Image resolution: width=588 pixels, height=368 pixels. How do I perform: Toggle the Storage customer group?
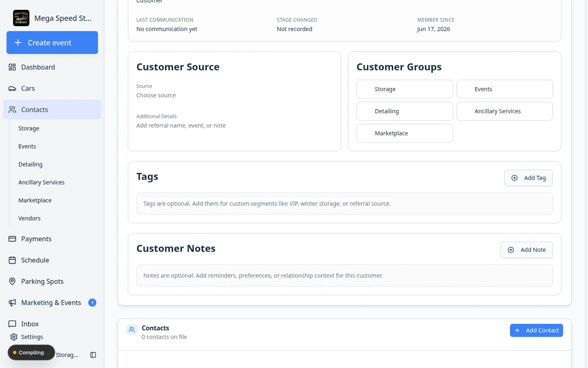click(x=405, y=89)
